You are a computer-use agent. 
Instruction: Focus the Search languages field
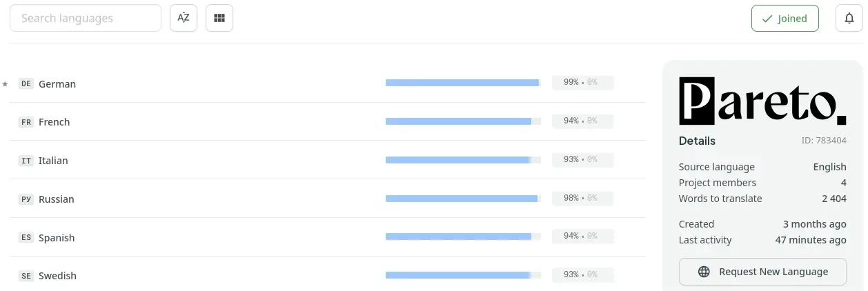(x=86, y=18)
